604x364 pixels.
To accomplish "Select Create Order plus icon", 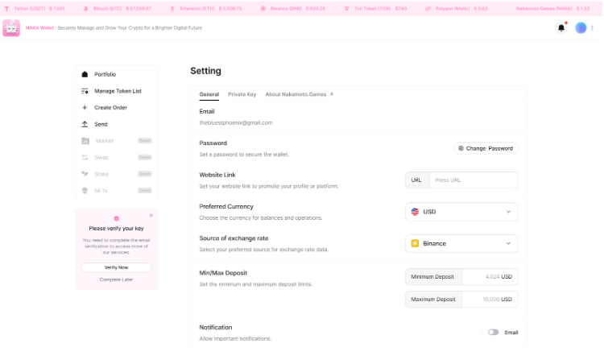I will (85, 107).
